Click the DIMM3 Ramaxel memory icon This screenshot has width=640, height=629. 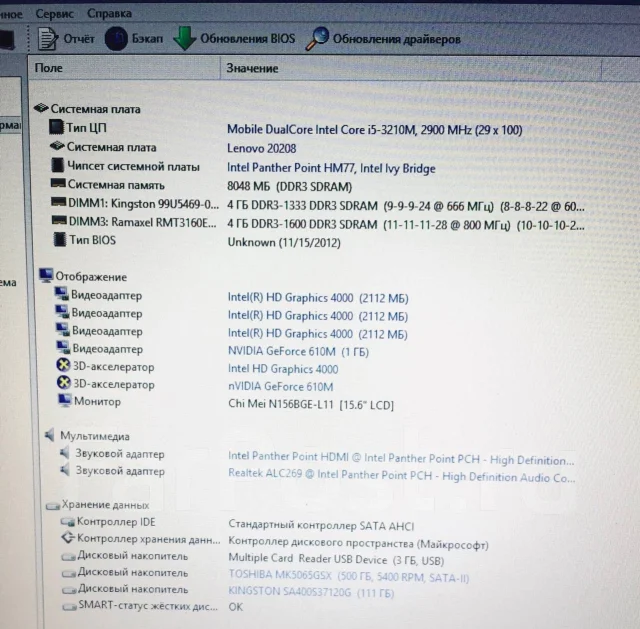click(x=59, y=221)
